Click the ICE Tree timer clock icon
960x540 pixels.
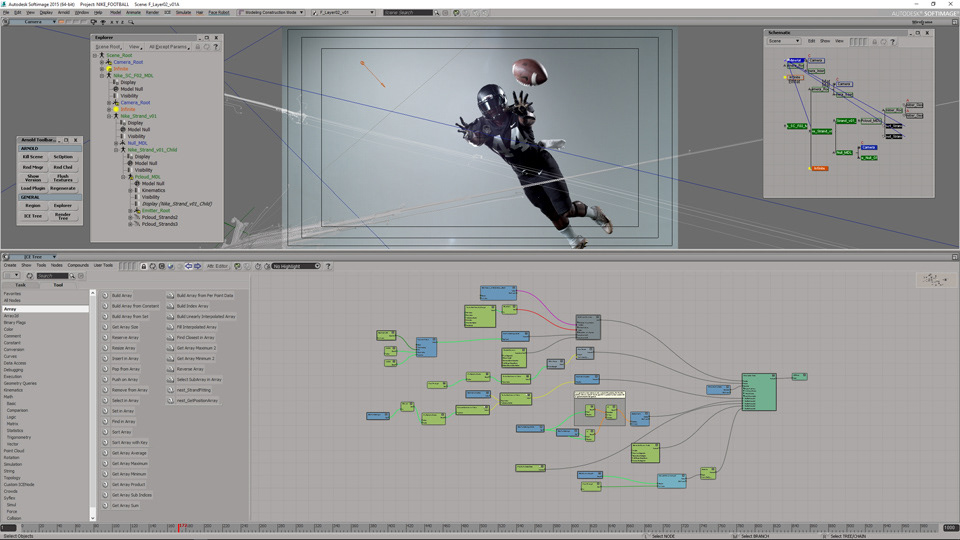[x=258, y=266]
